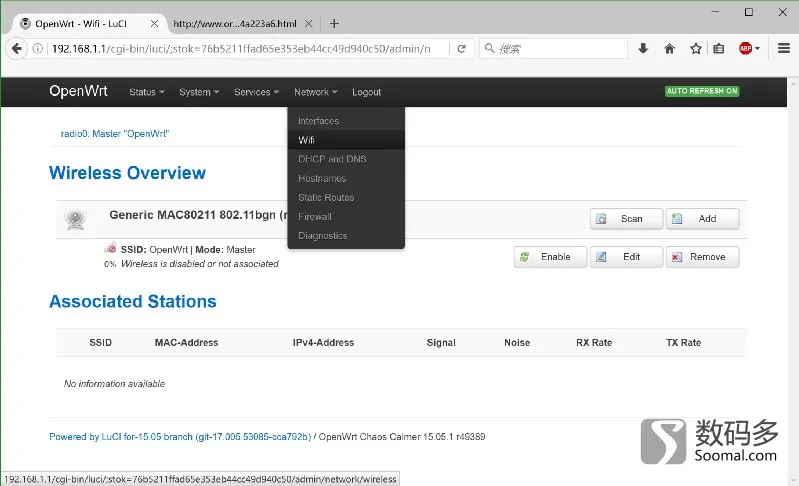Click 'Generic MAC80211 802.11bgn' device name

[x=193, y=215]
